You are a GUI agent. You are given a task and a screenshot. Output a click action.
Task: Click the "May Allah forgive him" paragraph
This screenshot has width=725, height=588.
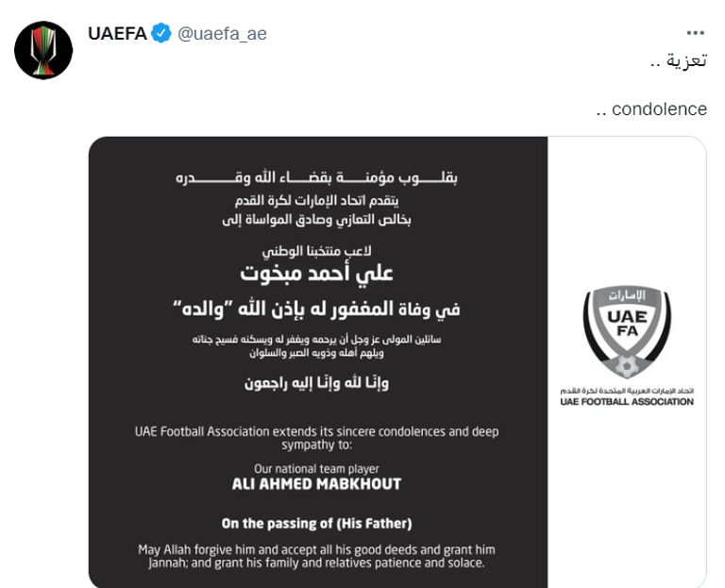(x=316, y=556)
